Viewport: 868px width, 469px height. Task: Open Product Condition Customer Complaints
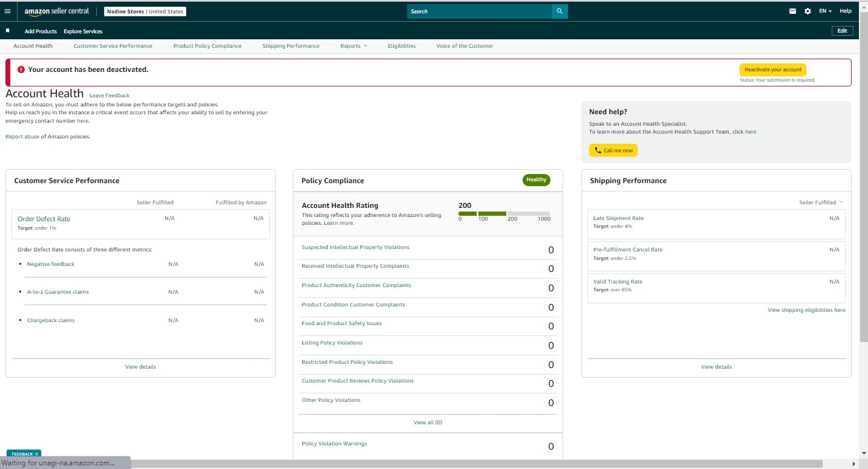click(x=353, y=305)
